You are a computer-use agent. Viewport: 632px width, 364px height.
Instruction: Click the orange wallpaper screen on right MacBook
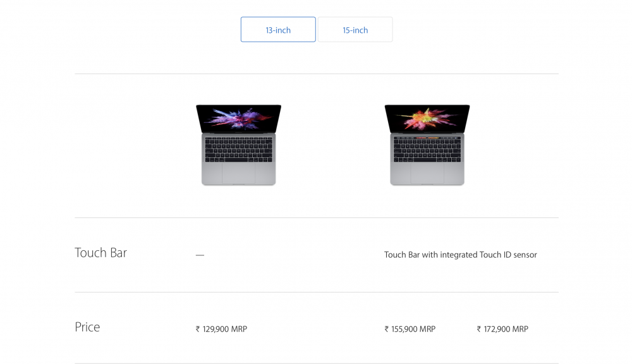(427, 118)
